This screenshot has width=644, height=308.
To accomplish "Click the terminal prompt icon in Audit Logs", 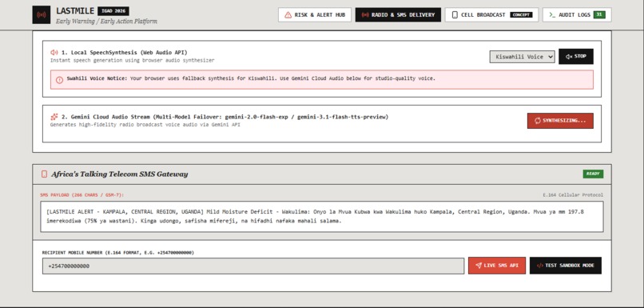I will (x=552, y=15).
